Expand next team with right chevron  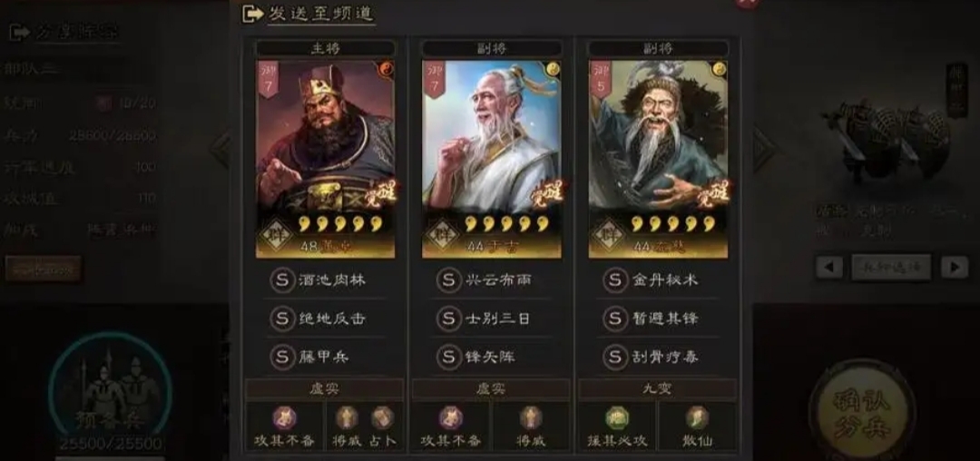coord(763,149)
